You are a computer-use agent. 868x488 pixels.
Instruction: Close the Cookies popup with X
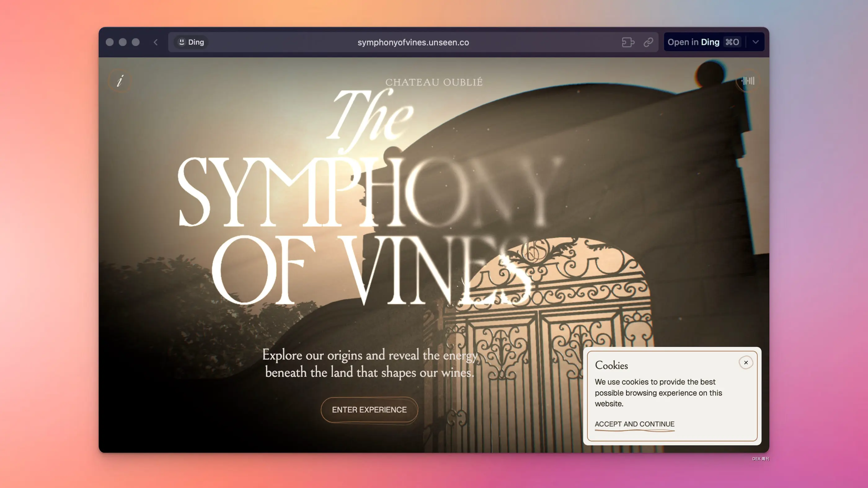(746, 363)
